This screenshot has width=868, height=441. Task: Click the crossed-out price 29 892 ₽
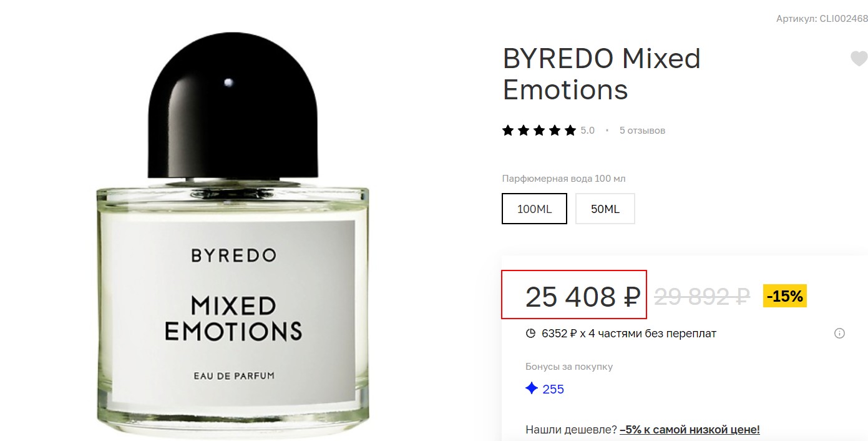[x=702, y=297]
